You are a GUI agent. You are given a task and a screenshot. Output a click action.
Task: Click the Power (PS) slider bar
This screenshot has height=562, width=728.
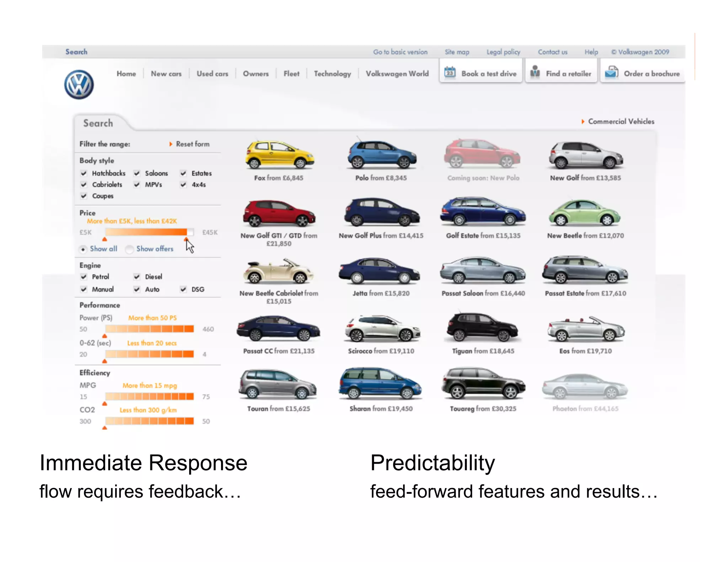[149, 329]
